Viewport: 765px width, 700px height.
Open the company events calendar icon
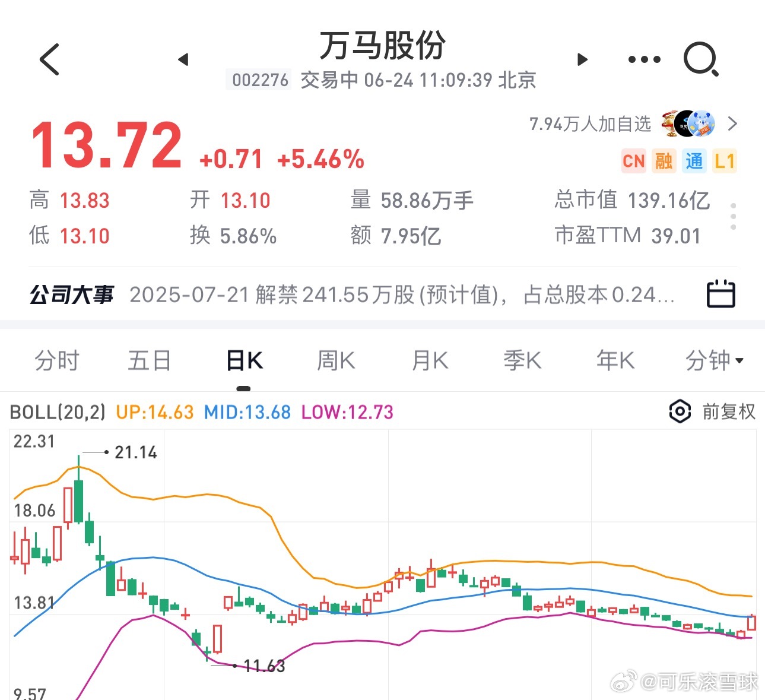point(720,294)
